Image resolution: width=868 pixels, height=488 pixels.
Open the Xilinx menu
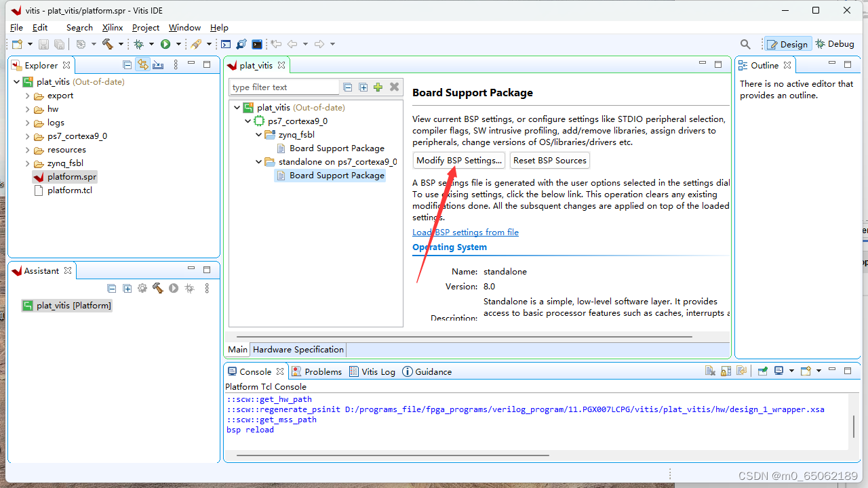[113, 27]
